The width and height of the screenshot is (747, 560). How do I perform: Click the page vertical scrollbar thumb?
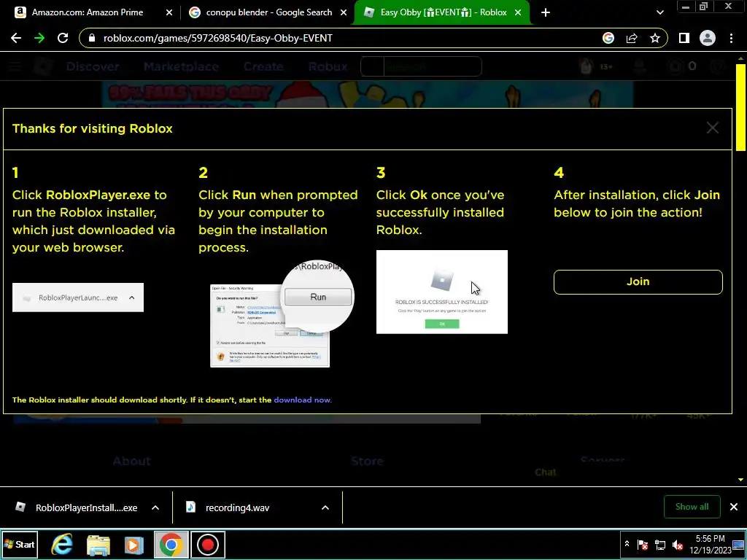[741, 108]
